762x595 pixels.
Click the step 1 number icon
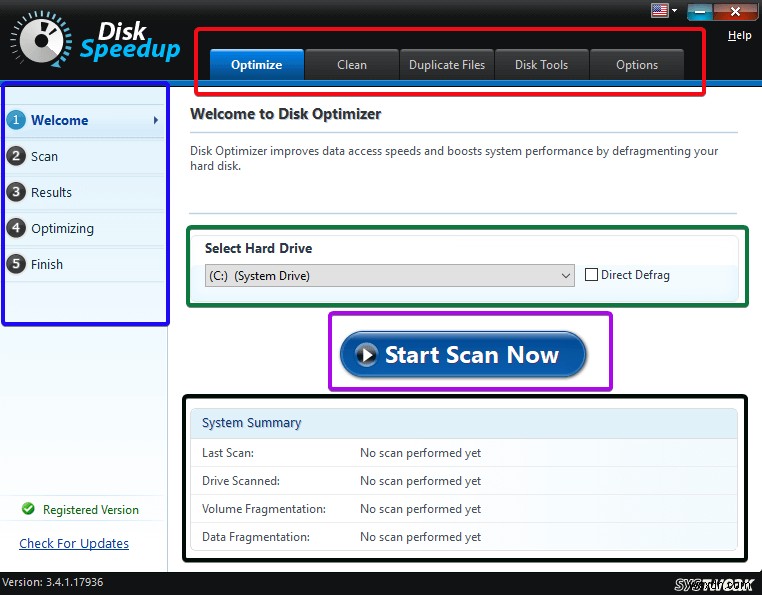coord(16,120)
